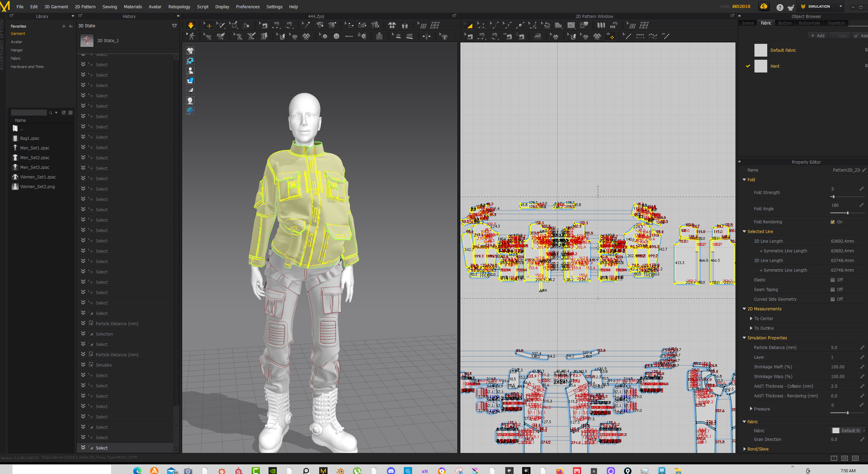Click the add garment shirt-plus icon in the title bar

791,7
